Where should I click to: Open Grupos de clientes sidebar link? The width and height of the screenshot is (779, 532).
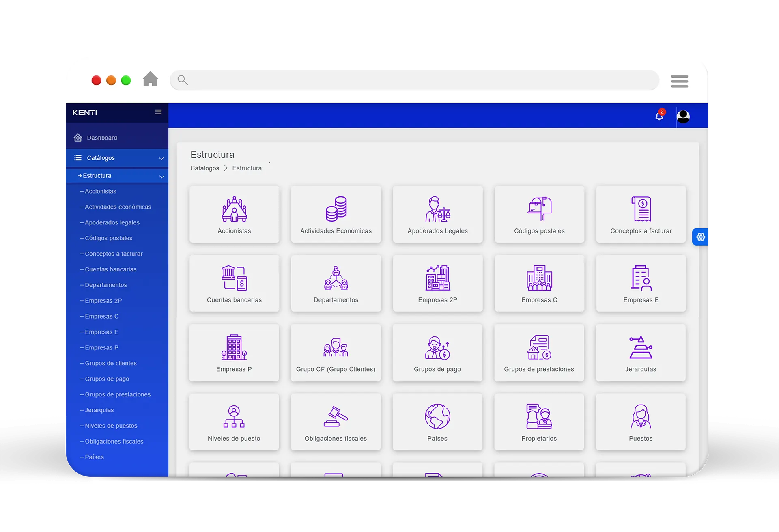pyautogui.click(x=110, y=363)
